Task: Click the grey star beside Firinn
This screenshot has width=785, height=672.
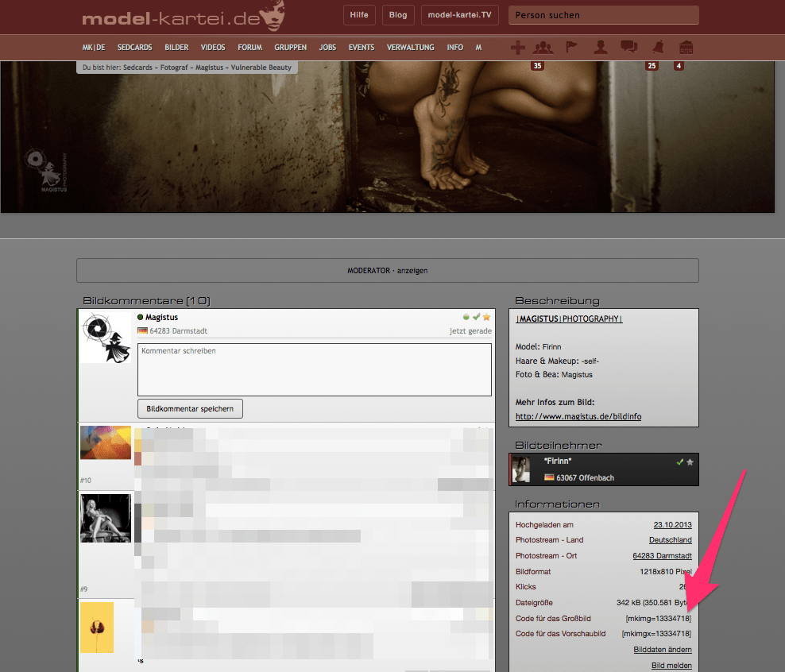Action: 690,462
